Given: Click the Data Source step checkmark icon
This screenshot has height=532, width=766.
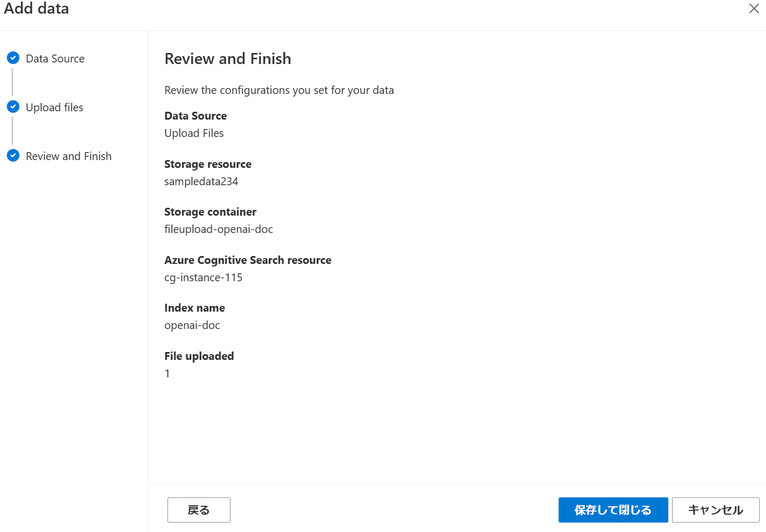Looking at the screenshot, I should [x=13, y=58].
